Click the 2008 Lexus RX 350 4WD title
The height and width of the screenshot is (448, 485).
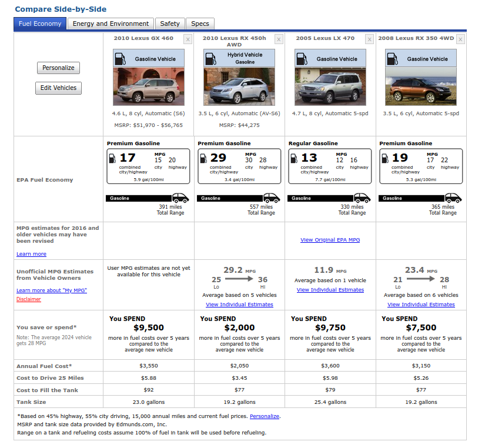pyautogui.click(x=416, y=38)
